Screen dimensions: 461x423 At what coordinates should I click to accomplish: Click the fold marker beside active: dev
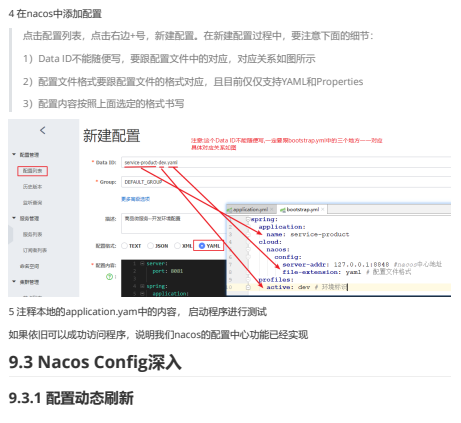[248, 287]
